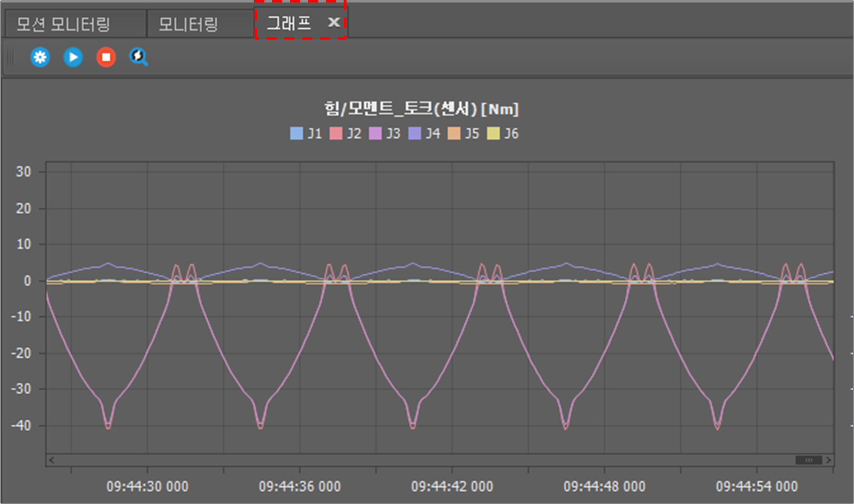This screenshot has width=854, height=504.
Task: Click the 힘/모멘트_토크(센서) chart title
Action: (x=421, y=109)
